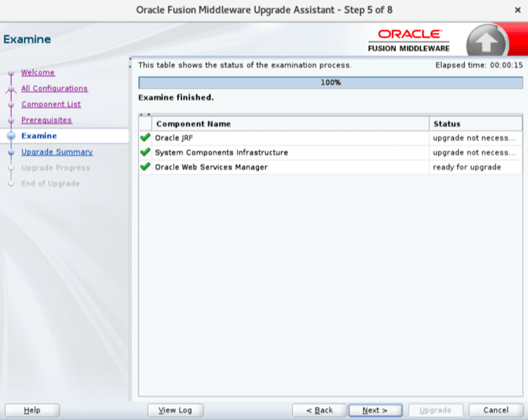Return to the Prerequisites step
528x420 pixels.
[46, 120]
